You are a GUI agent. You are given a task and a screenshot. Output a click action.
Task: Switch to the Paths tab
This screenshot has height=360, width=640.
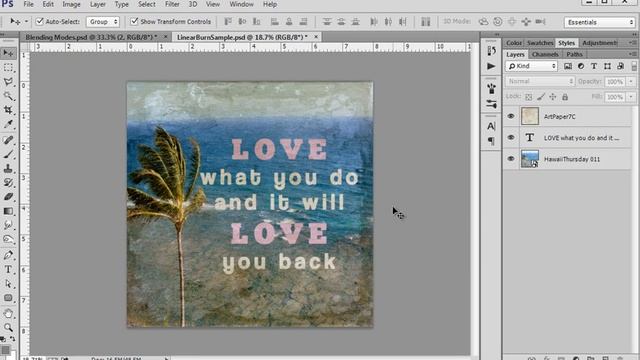click(574, 54)
